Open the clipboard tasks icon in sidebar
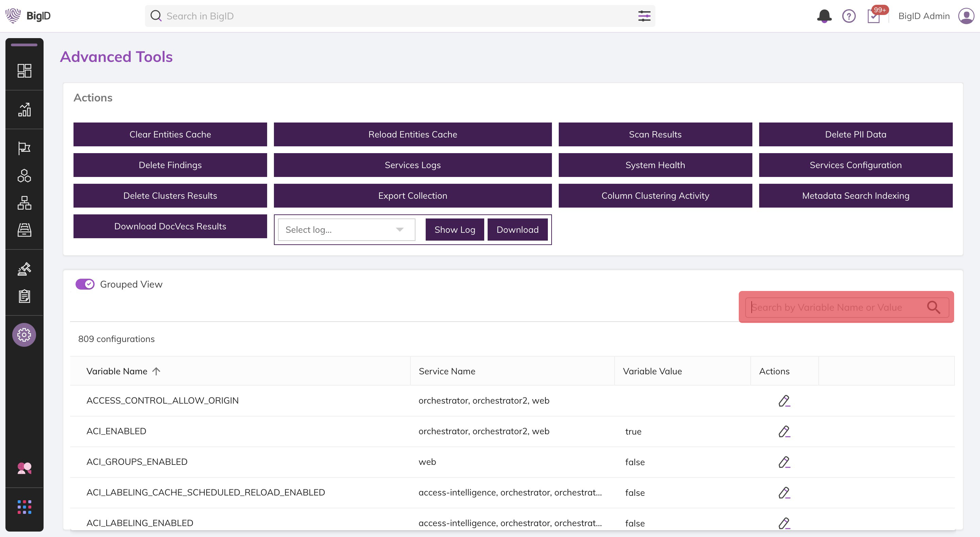 tap(24, 296)
